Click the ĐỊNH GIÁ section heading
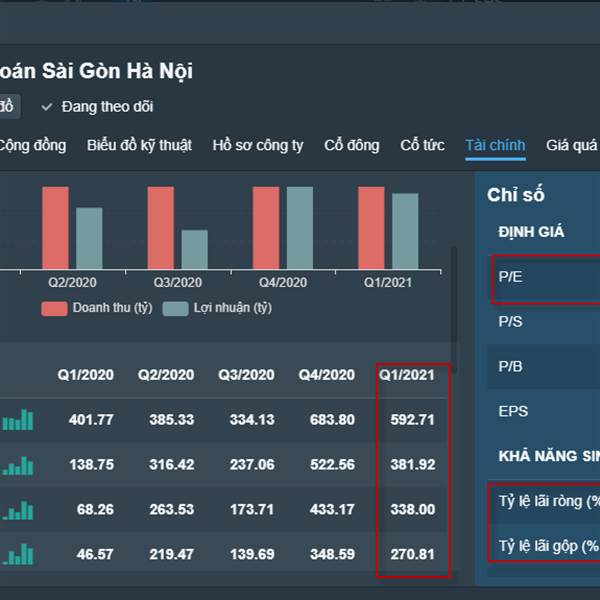 click(x=531, y=232)
